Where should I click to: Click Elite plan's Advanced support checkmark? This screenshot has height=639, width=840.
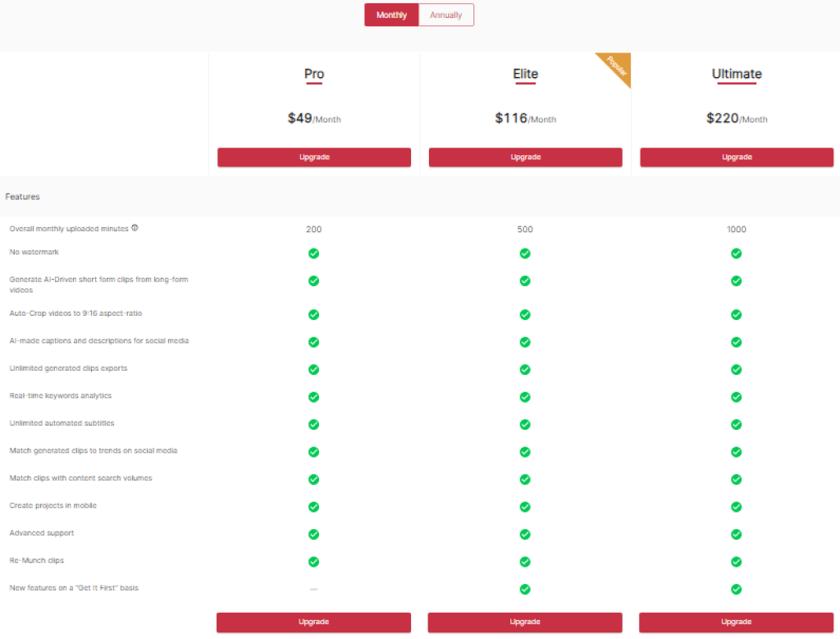(x=525, y=534)
